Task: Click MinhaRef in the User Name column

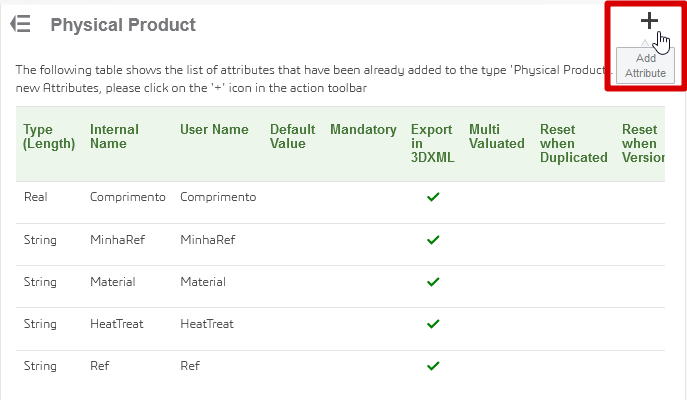Action: (207, 240)
